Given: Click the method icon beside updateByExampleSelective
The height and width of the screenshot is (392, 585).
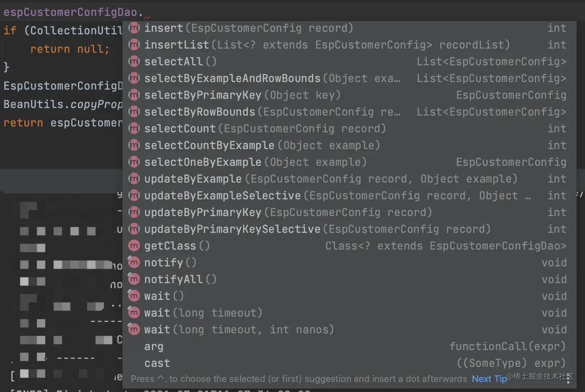Looking at the screenshot, I should tap(134, 196).
